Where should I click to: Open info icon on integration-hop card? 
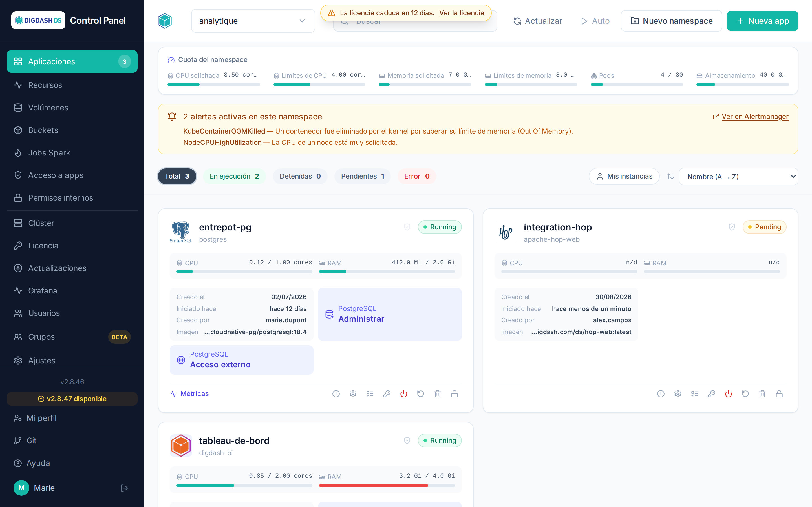tap(661, 394)
